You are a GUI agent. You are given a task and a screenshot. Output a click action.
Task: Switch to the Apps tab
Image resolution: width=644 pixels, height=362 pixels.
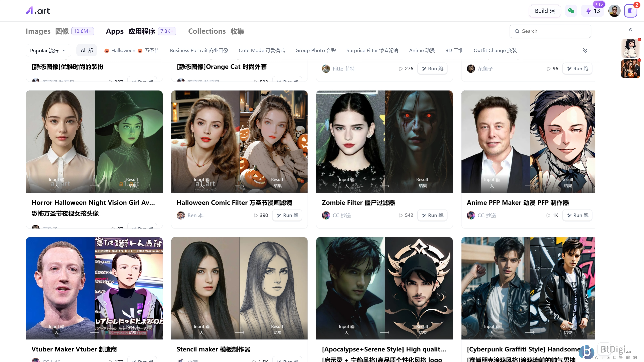[x=141, y=31]
